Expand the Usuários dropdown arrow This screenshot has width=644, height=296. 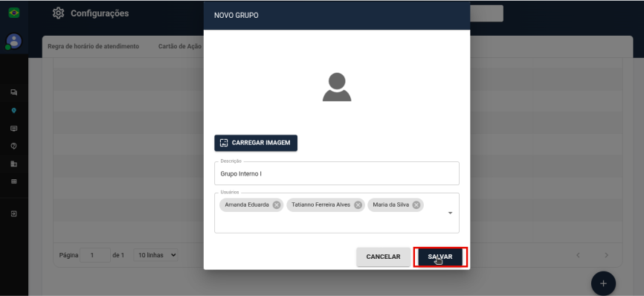click(450, 213)
